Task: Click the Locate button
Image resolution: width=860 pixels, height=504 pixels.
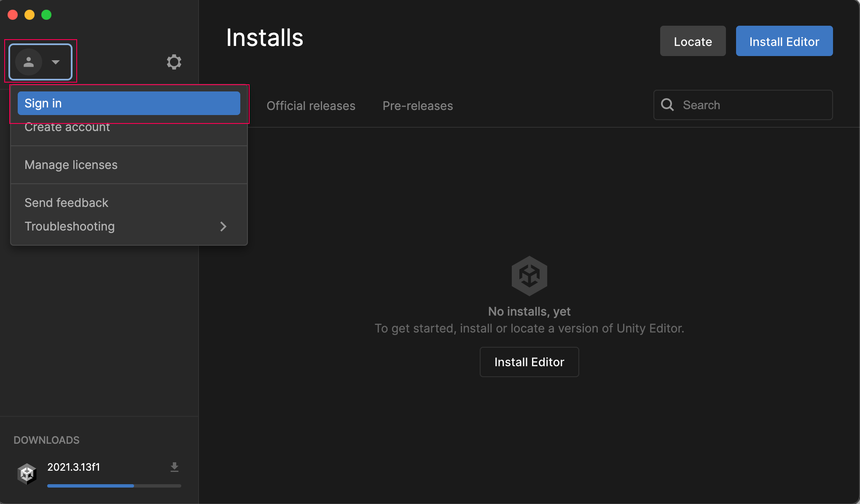Action: click(693, 41)
